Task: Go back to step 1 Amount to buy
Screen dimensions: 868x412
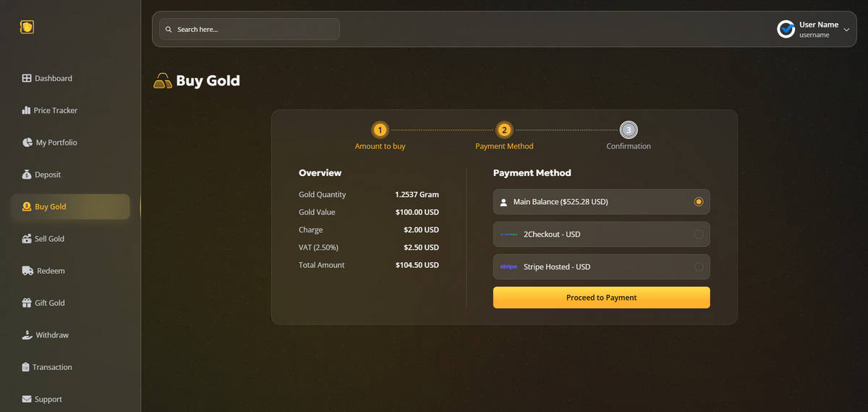Action: click(x=380, y=130)
